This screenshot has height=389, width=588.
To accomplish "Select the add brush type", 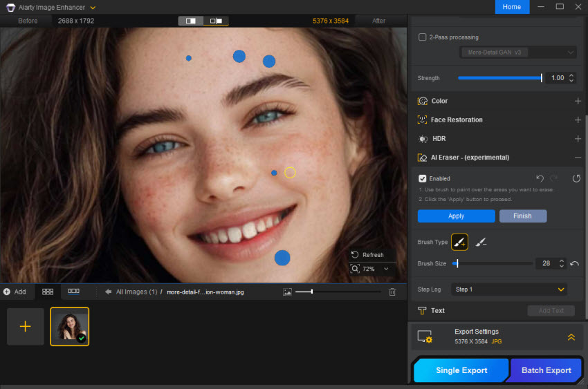I will pyautogui.click(x=459, y=243).
